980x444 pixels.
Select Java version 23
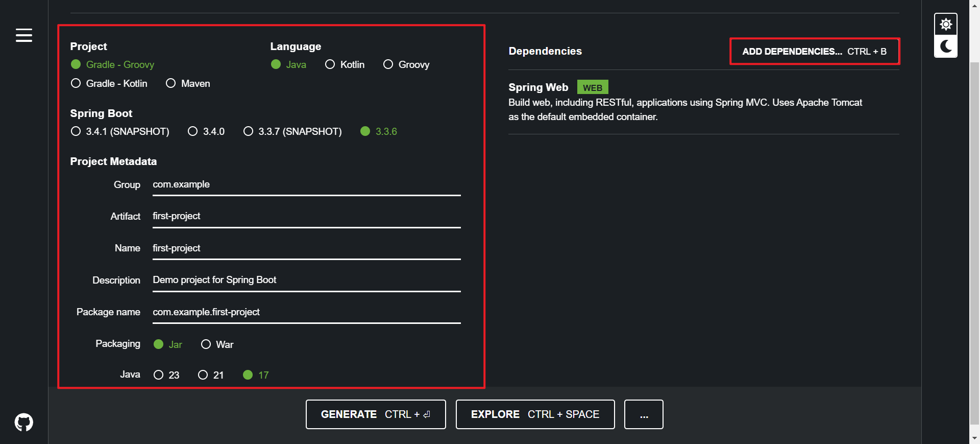tap(166, 375)
